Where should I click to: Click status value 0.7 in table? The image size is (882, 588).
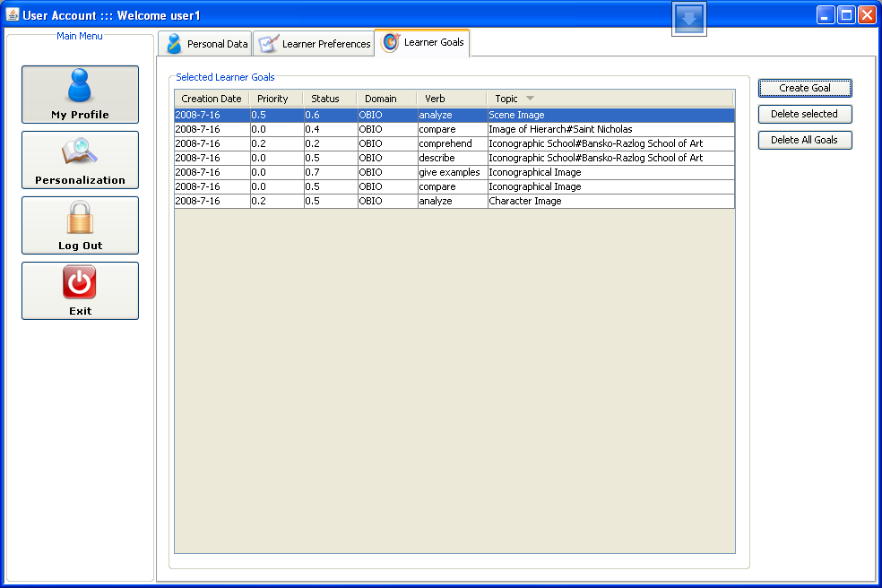(x=312, y=172)
